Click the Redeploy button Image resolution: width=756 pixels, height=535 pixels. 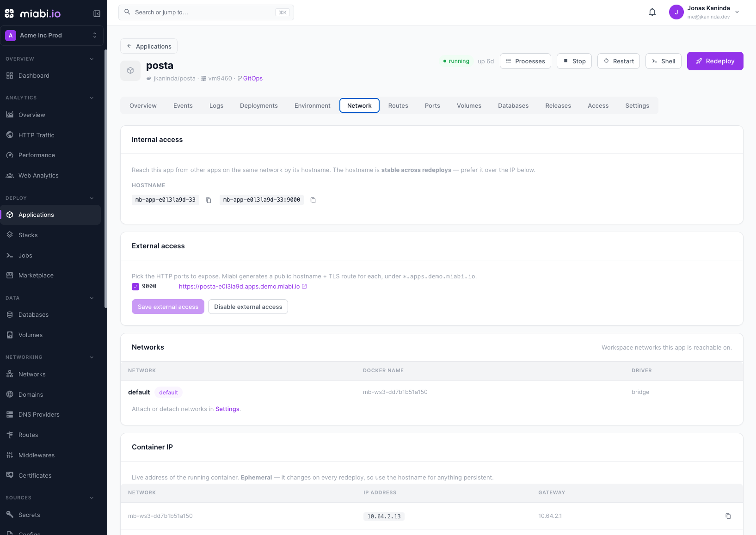[x=715, y=61]
